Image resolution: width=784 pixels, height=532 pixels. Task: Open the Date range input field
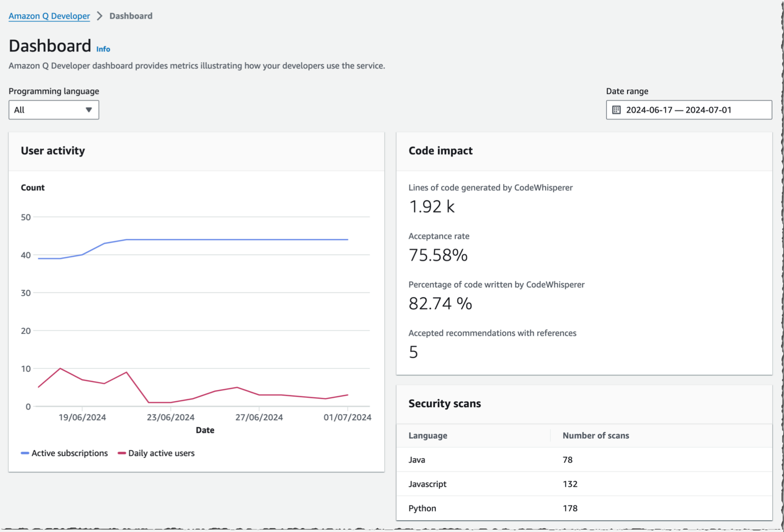pos(689,110)
